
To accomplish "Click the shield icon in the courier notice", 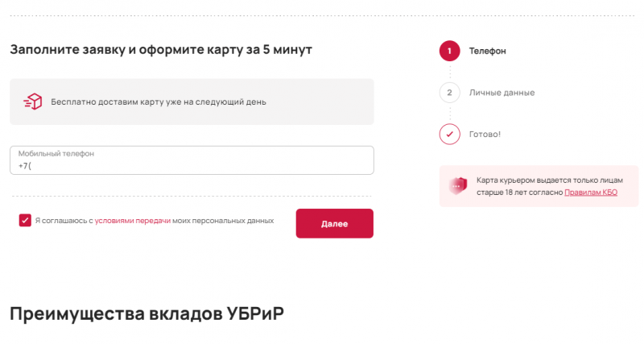I will pyautogui.click(x=458, y=186).
